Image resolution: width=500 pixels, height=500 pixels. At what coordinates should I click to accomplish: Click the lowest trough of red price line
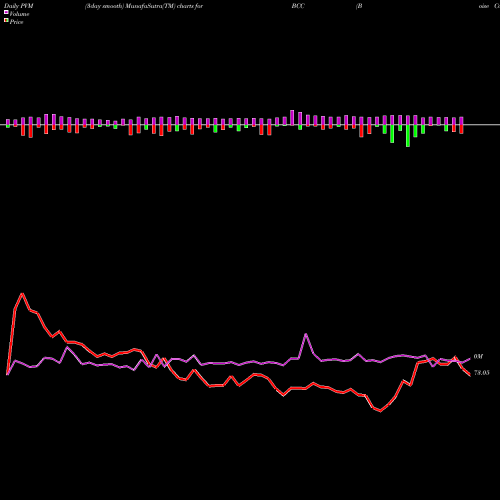[x=380, y=411]
